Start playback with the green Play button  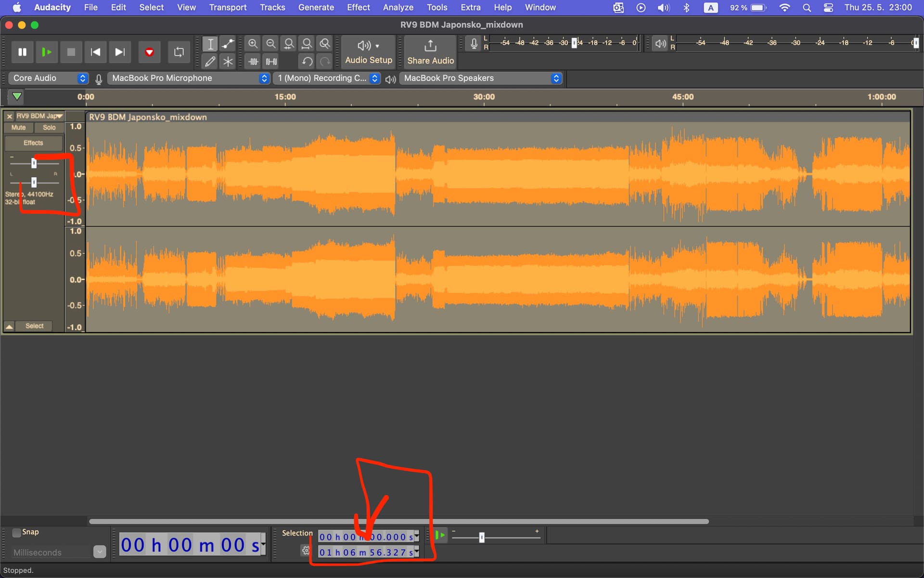click(47, 52)
